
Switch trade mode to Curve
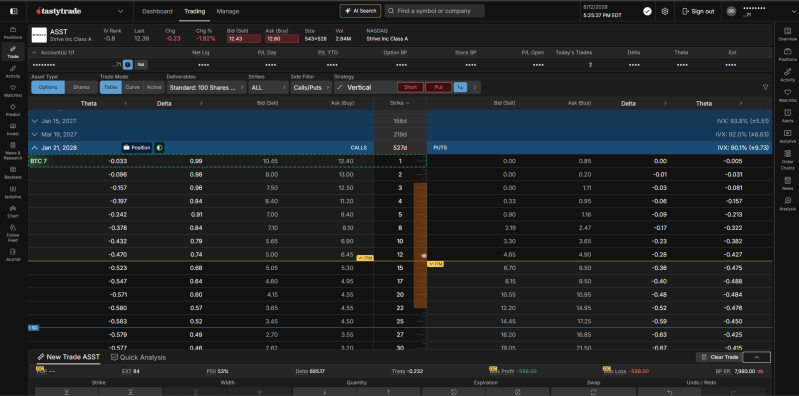tap(132, 87)
